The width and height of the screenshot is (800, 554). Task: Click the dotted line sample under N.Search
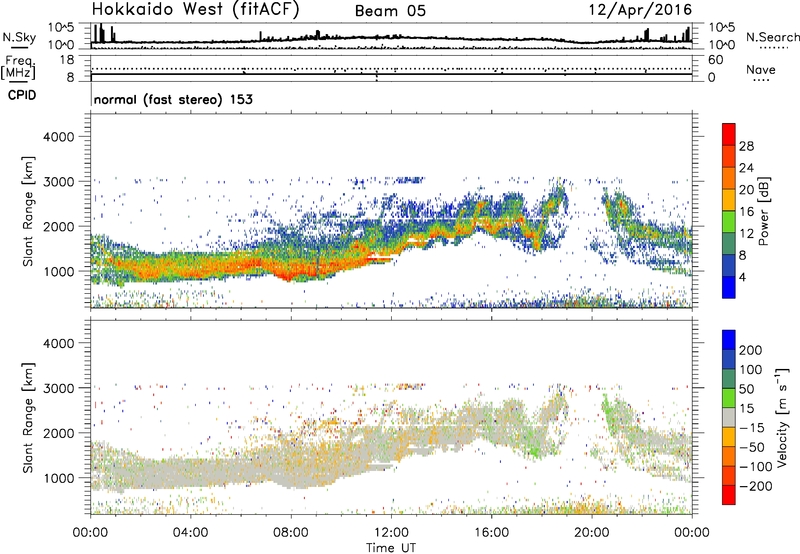tap(773, 48)
